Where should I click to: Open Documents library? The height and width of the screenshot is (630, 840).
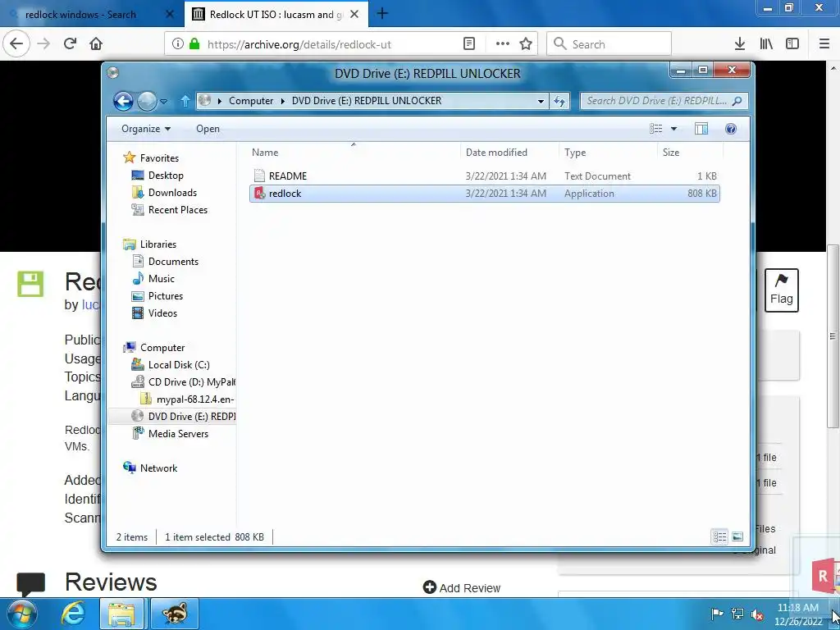[173, 262]
